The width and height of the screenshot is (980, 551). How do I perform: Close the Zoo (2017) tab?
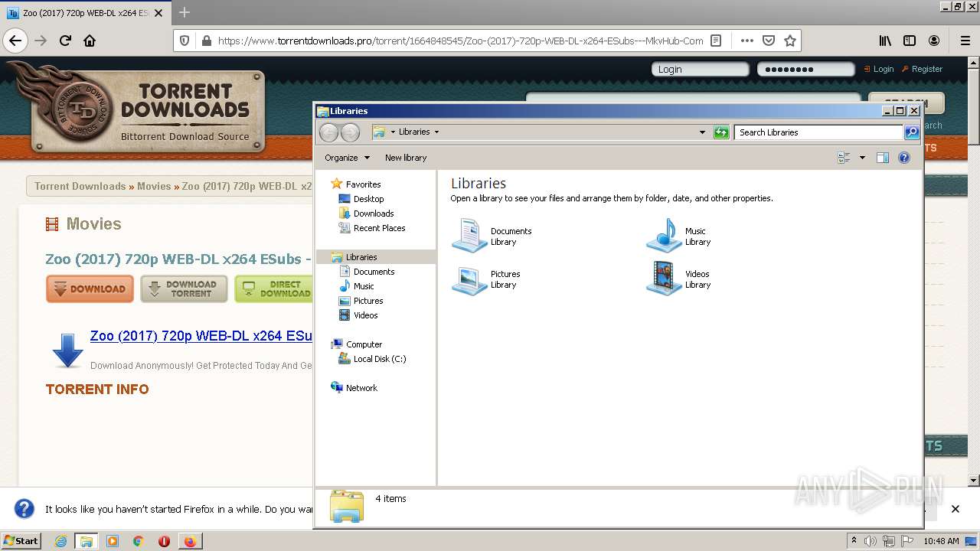[x=158, y=13]
